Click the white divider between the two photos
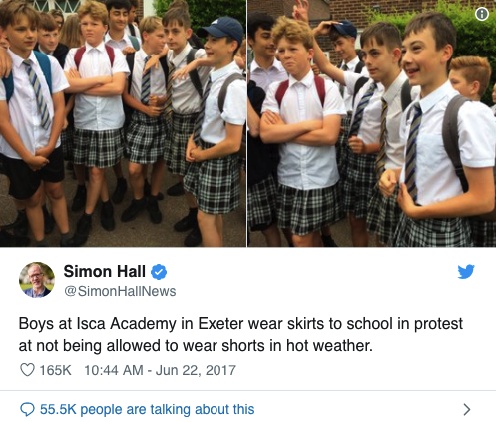 pos(247,123)
